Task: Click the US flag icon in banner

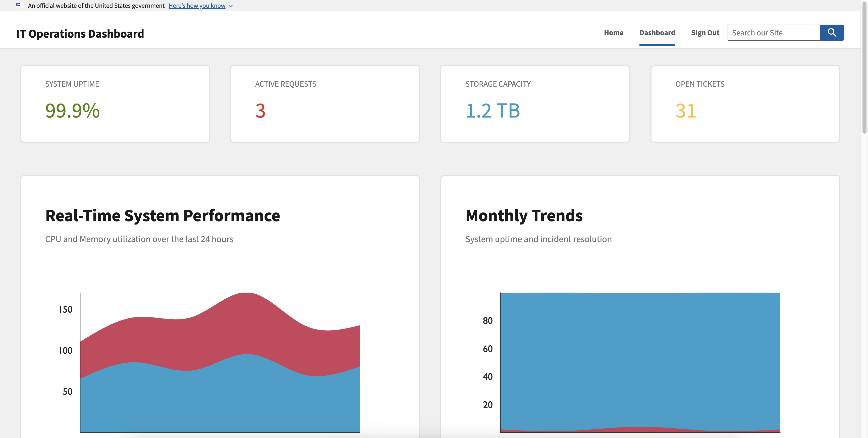Action: (x=20, y=5)
